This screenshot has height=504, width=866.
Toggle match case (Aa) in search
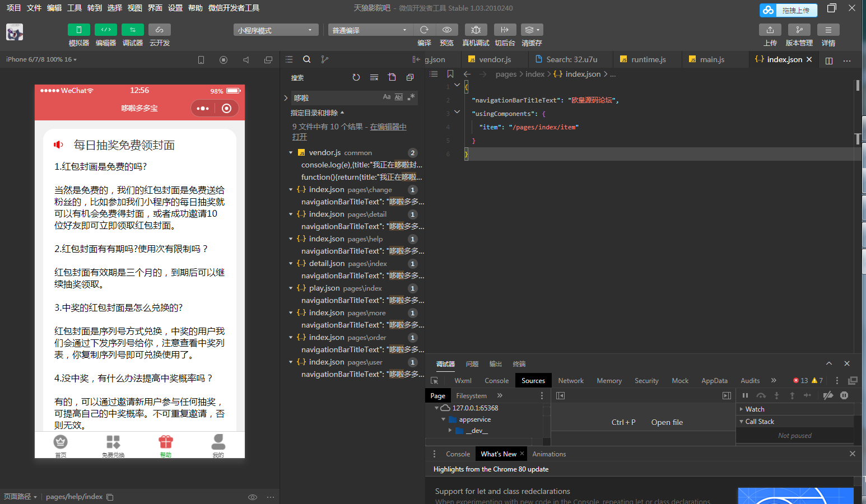pyautogui.click(x=387, y=97)
